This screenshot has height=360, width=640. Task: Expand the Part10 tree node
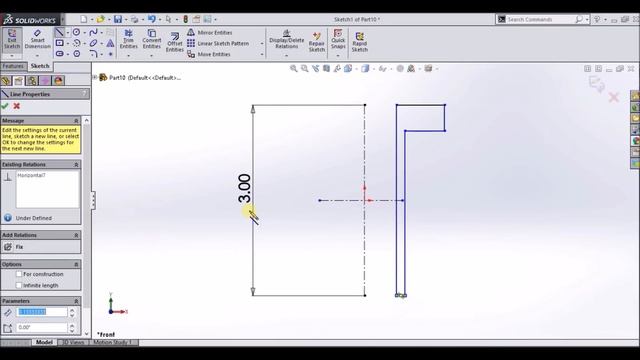pyautogui.click(x=95, y=77)
